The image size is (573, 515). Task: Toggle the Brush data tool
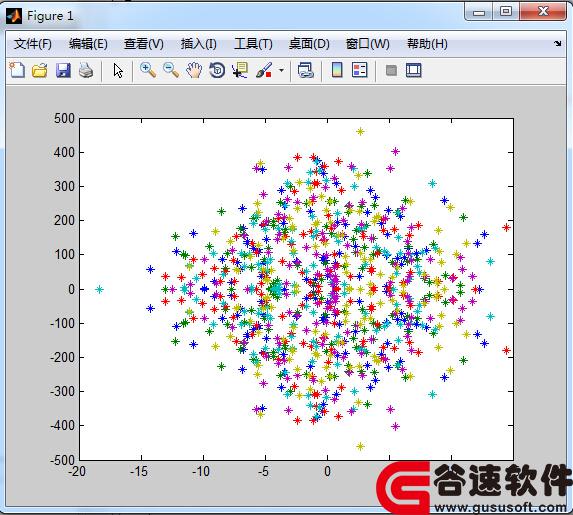point(264,70)
